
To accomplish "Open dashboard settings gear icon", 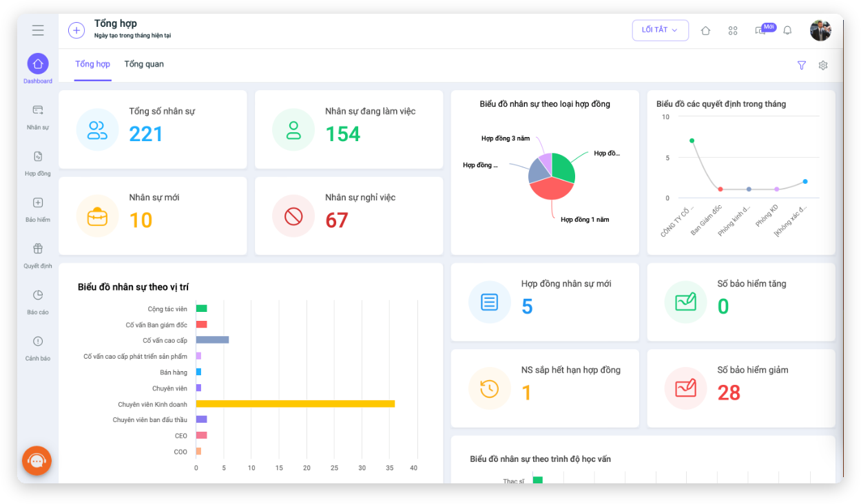I will point(823,65).
